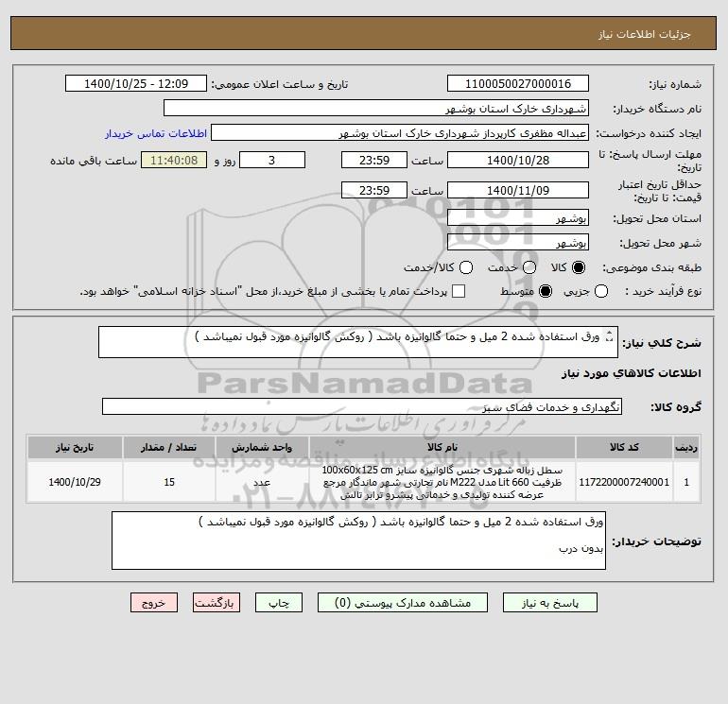
Task: Click the buyer organization name field
Action: 376,108
